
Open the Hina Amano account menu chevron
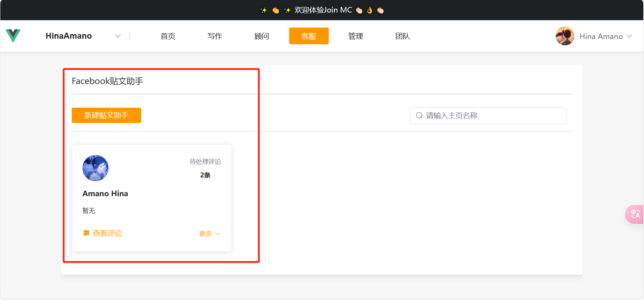click(x=629, y=36)
